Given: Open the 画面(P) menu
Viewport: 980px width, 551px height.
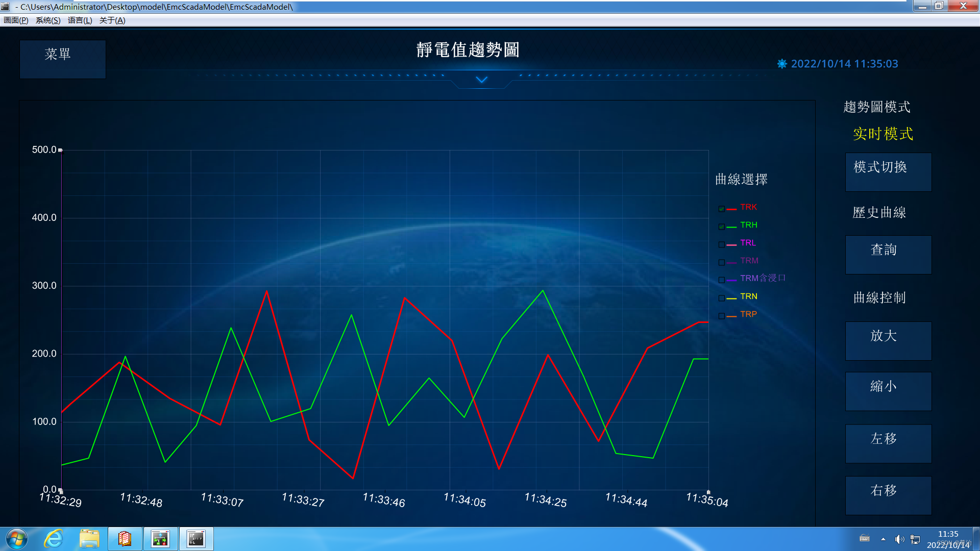Looking at the screenshot, I should pos(16,20).
